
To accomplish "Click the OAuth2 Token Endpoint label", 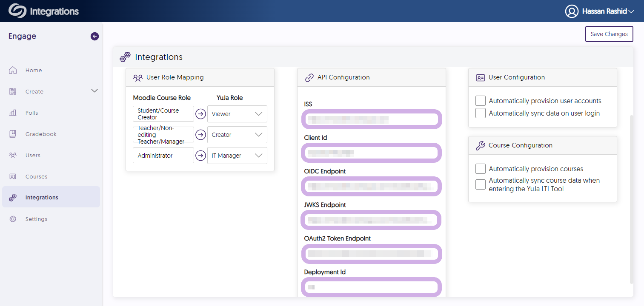I will point(337,238).
